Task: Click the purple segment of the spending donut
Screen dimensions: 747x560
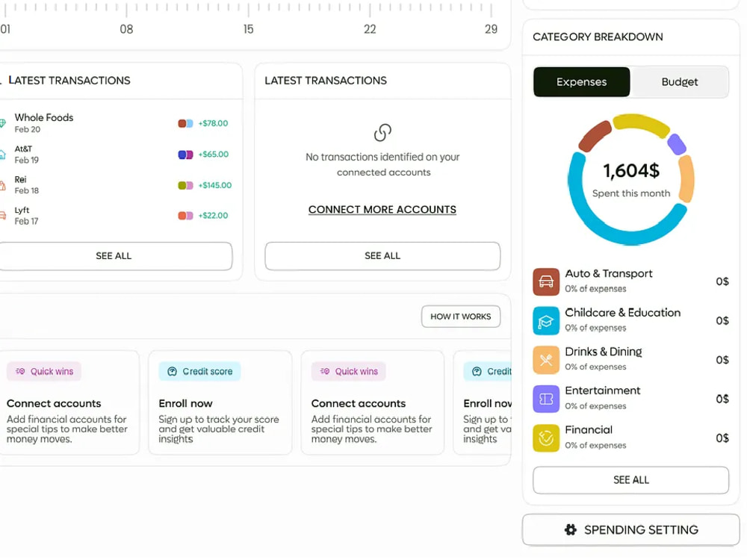Action: tap(677, 144)
